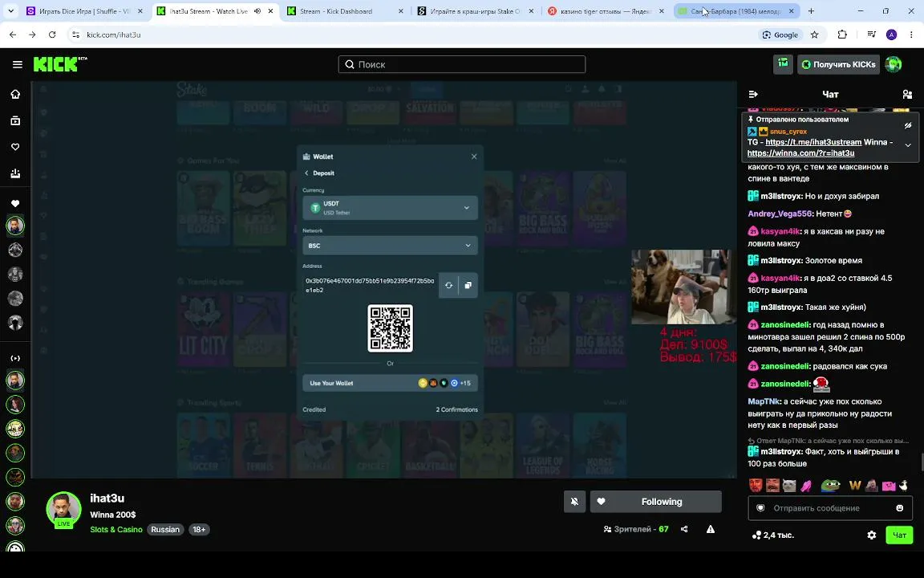The width and height of the screenshot is (924, 578).
Task: Open the Browse icon in the left sidebar
Action: 15,120
